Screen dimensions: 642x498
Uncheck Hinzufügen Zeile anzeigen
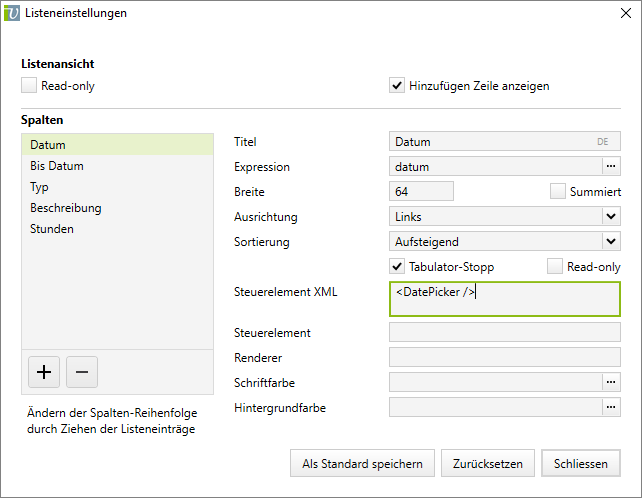397,86
